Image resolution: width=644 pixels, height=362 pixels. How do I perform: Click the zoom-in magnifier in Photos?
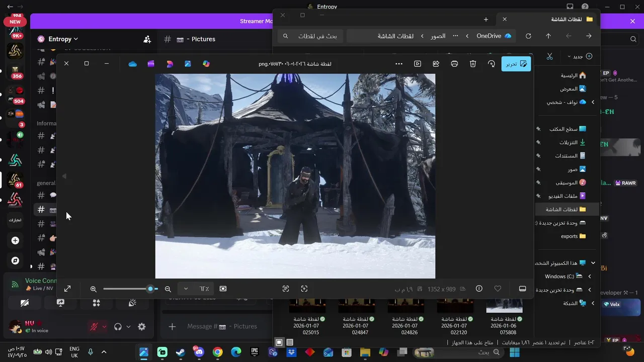pyautogui.click(x=94, y=289)
